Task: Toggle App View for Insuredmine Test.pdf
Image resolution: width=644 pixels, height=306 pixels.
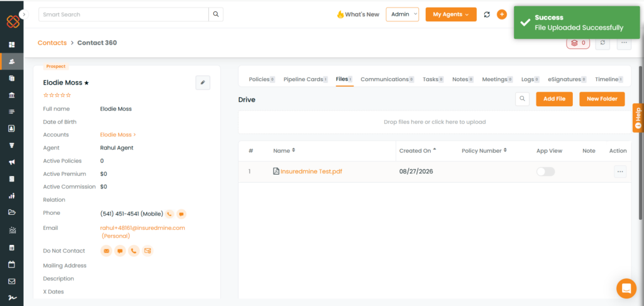Action: click(545, 172)
